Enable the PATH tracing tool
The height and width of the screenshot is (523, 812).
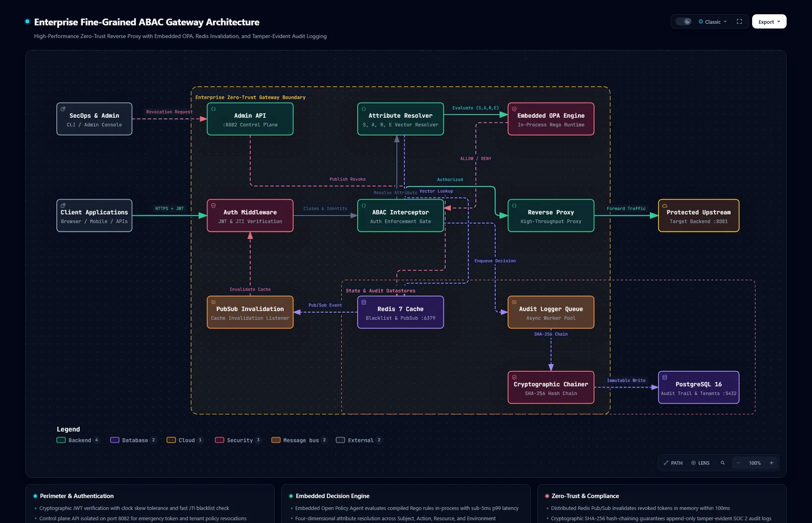coord(673,463)
